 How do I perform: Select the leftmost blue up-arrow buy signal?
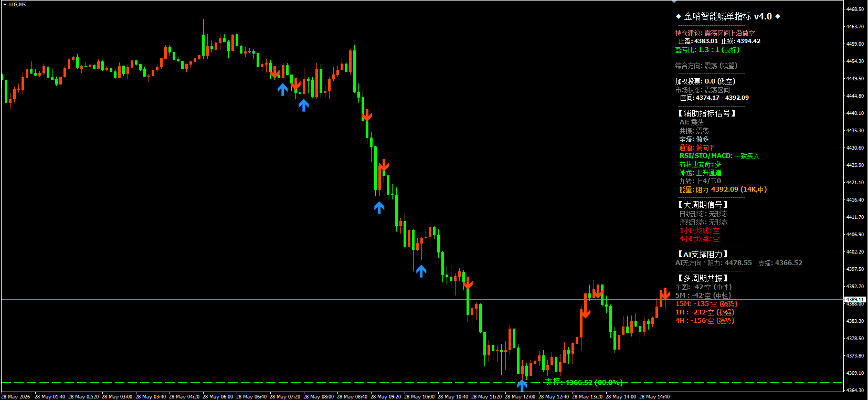(x=283, y=90)
